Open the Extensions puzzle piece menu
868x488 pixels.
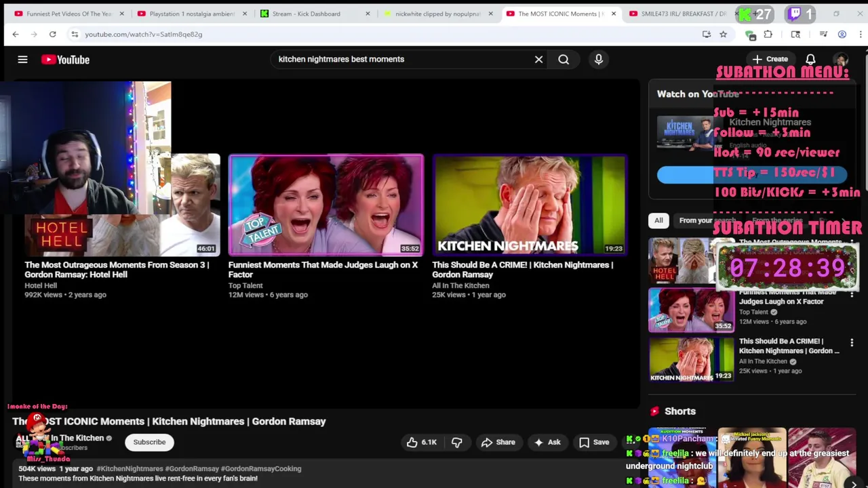[768, 34]
